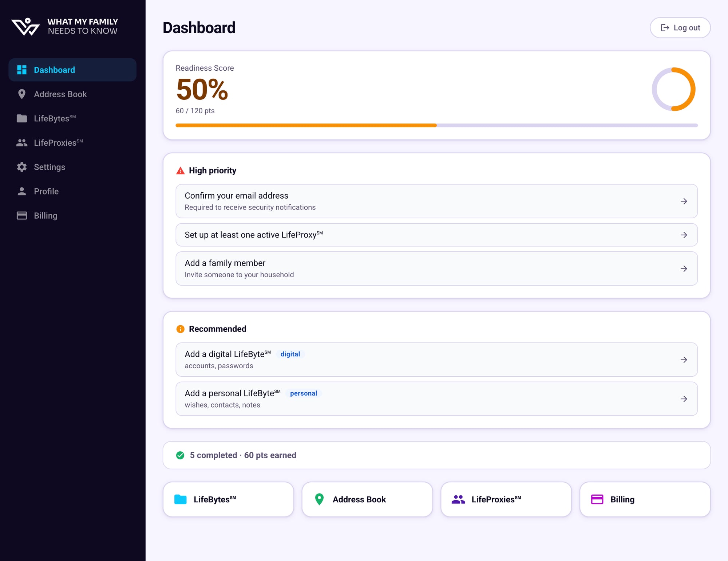Open Settings using the gear icon
This screenshot has width=728, height=561.
(x=22, y=167)
